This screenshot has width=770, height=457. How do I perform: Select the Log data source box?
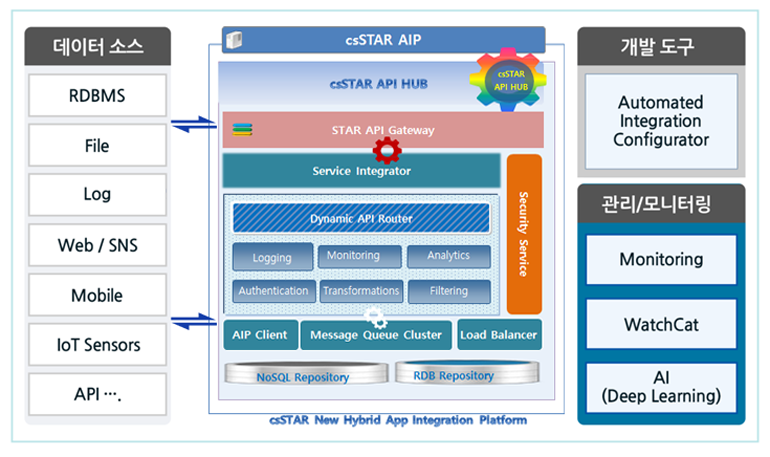coord(97,194)
